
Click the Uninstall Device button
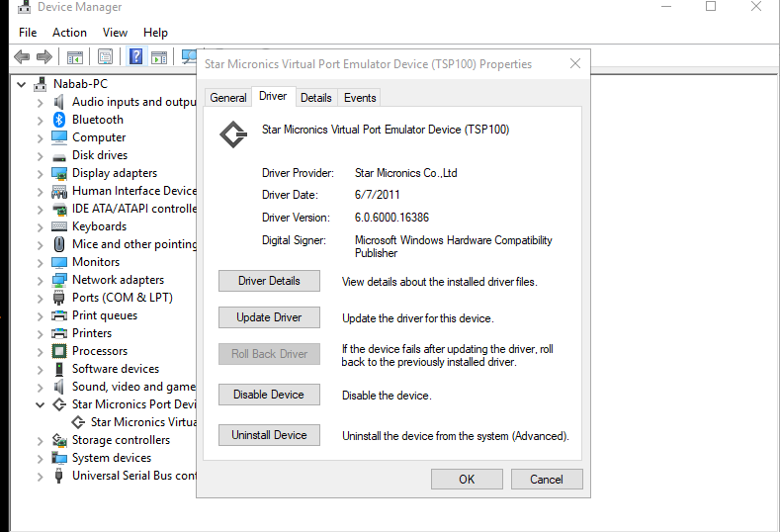pyautogui.click(x=269, y=435)
